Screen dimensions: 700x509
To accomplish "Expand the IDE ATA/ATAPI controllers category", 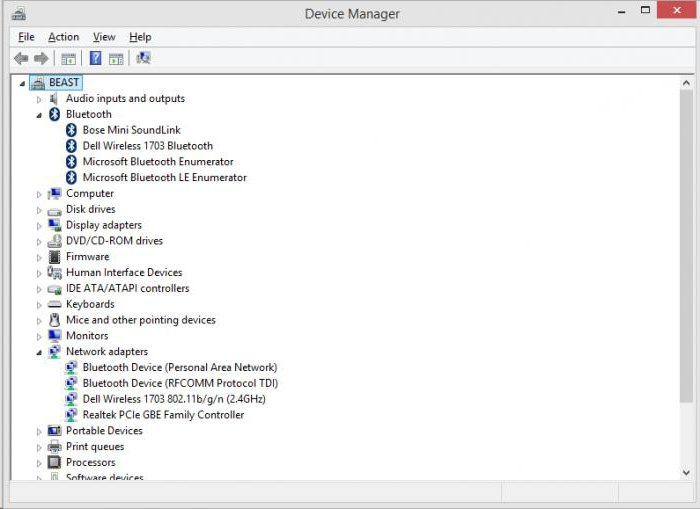I will [39, 289].
